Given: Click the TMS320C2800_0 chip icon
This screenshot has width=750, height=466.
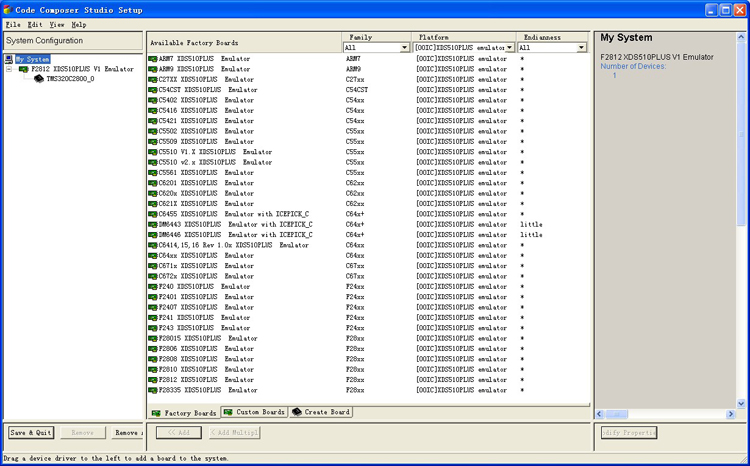Looking at the screenshot, I should coord(39,79).
